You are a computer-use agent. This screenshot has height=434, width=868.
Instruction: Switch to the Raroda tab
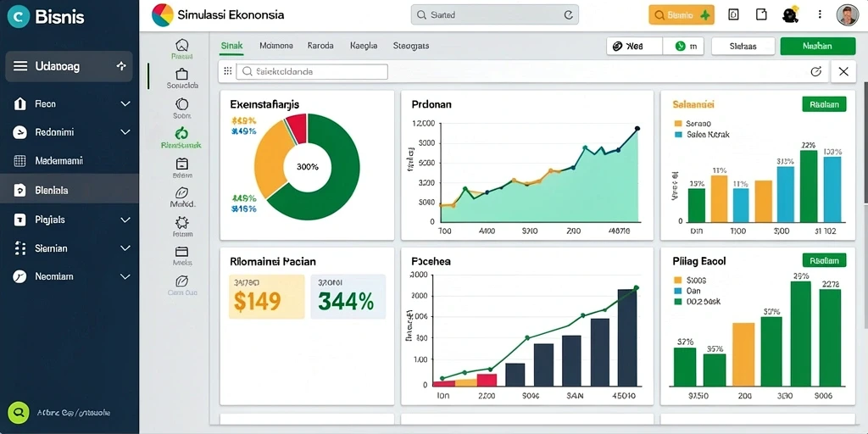tap(320, 46)
